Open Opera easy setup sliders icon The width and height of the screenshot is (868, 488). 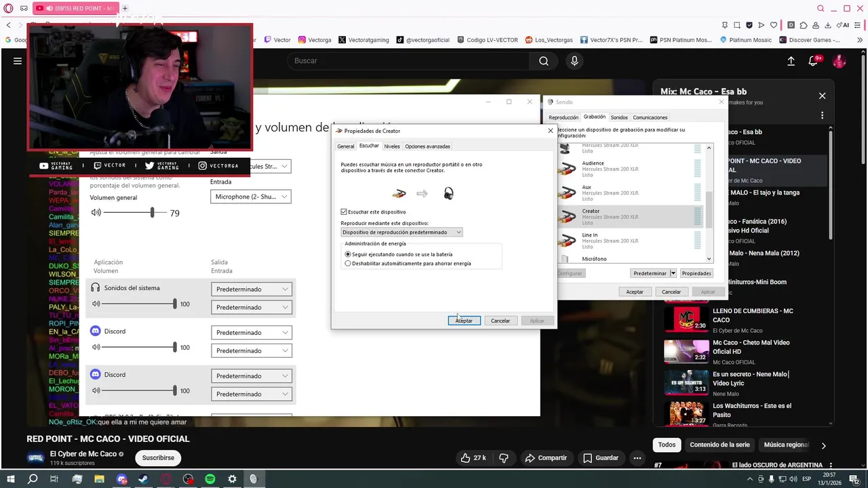click(859, 25)
